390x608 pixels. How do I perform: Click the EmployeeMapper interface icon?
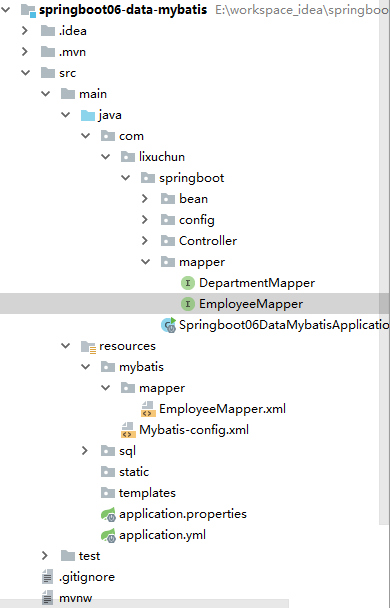point(188,304)
